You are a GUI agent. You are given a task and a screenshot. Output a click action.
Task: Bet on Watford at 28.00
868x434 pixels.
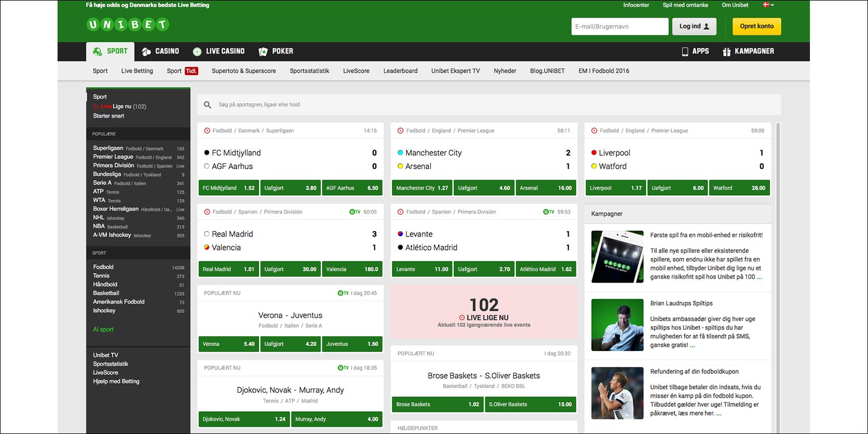point(739,188)
